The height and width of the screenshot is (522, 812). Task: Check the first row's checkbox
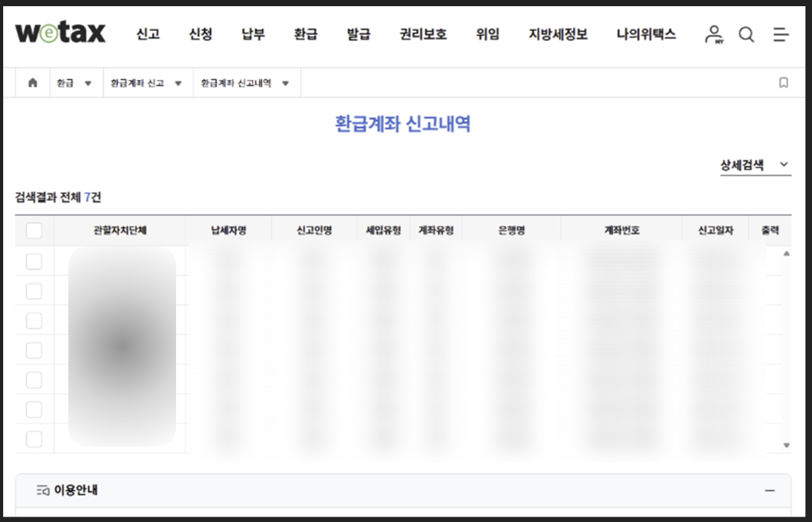(33, 261)
